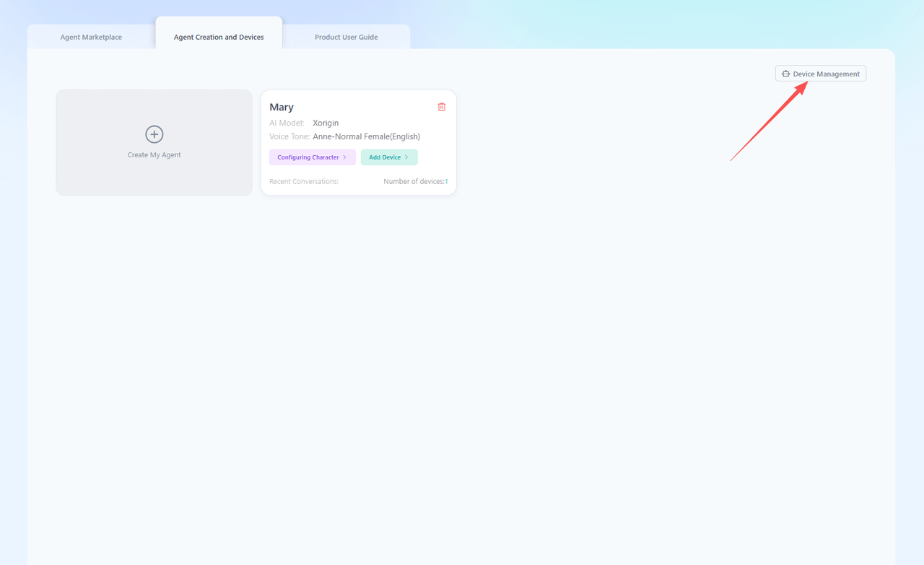Click the Xorigin AI model value
The height and width of the screenshot is (565, 924).
tap(326, 123)
